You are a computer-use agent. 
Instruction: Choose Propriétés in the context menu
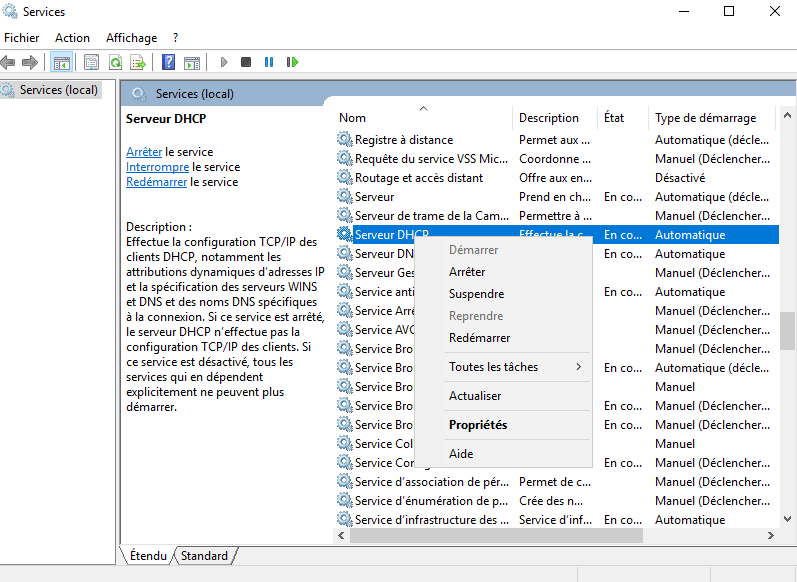(478, 425)
